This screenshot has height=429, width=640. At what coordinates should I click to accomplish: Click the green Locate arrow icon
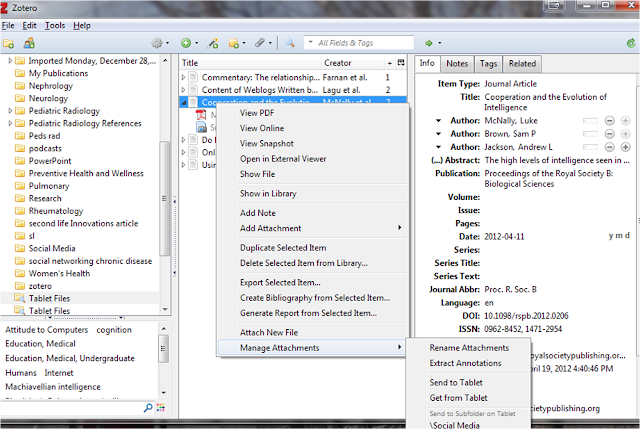point(429,43)
